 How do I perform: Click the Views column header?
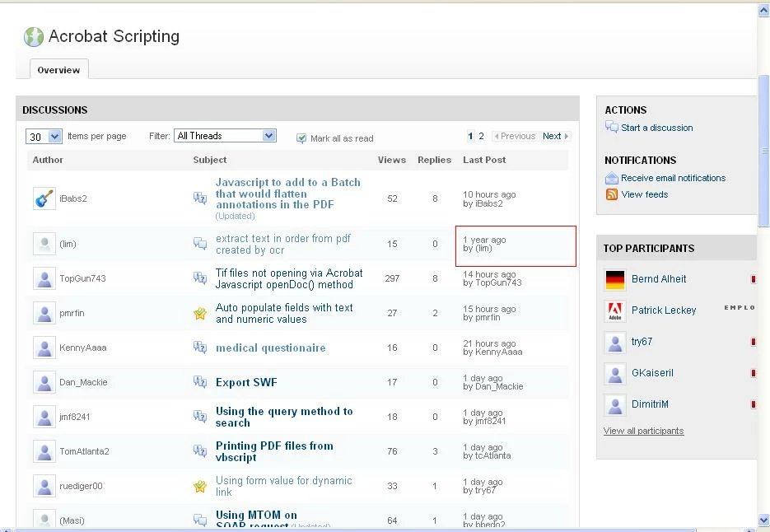[x=391, y=160]
